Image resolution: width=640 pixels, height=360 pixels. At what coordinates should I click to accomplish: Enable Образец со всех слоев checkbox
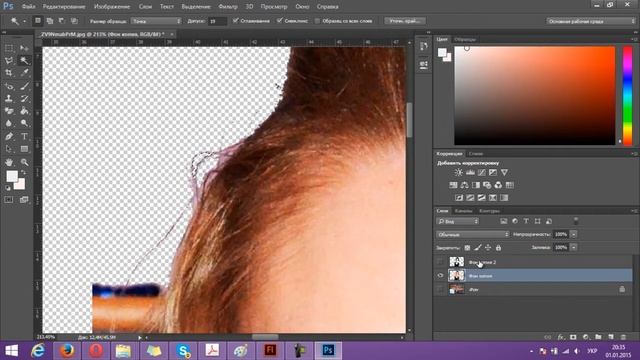tap(317, 21)
